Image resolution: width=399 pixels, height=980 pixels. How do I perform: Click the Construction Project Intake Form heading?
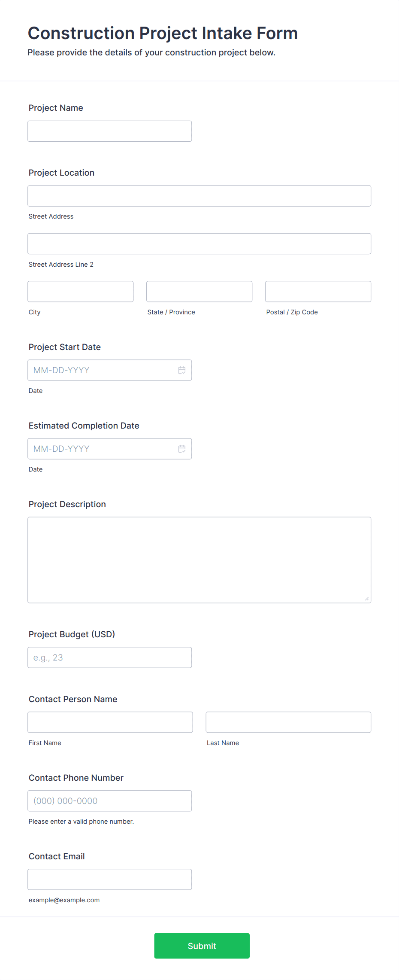pyautogui.click(x=163, y=33)
